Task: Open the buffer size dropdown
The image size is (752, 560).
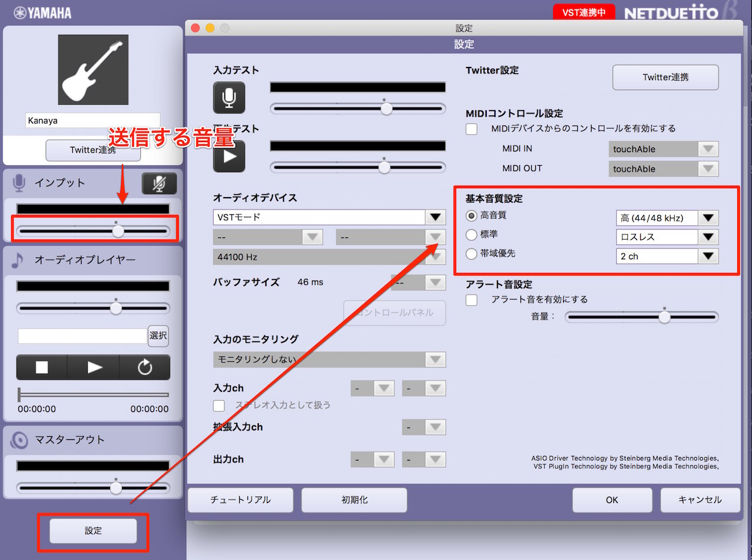Action: coord(419,282)
